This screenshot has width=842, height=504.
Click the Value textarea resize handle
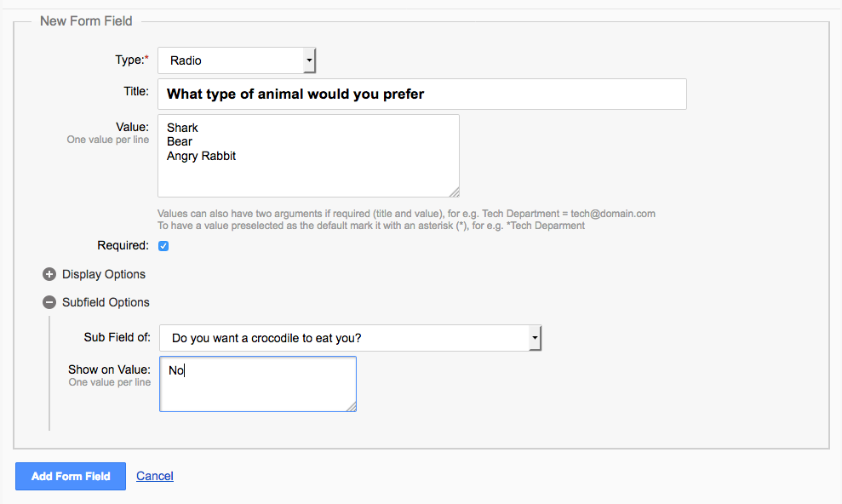(x=455, y=192)
